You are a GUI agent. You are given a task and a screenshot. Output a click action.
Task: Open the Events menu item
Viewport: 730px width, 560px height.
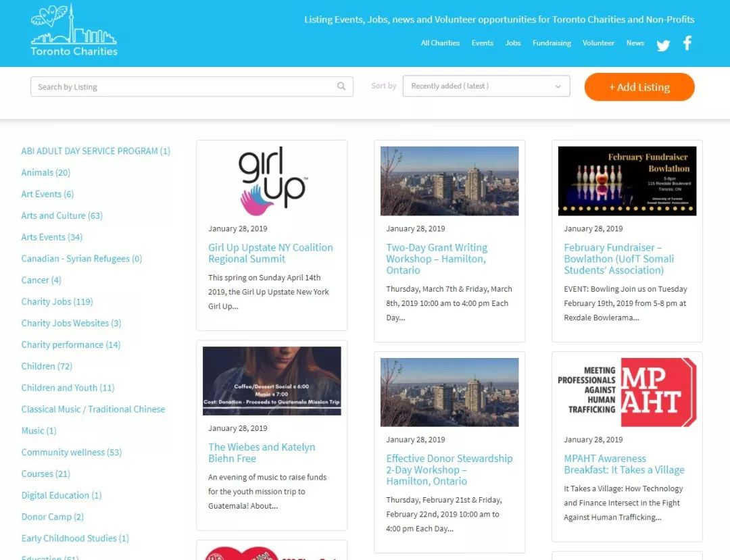[483, 43]
